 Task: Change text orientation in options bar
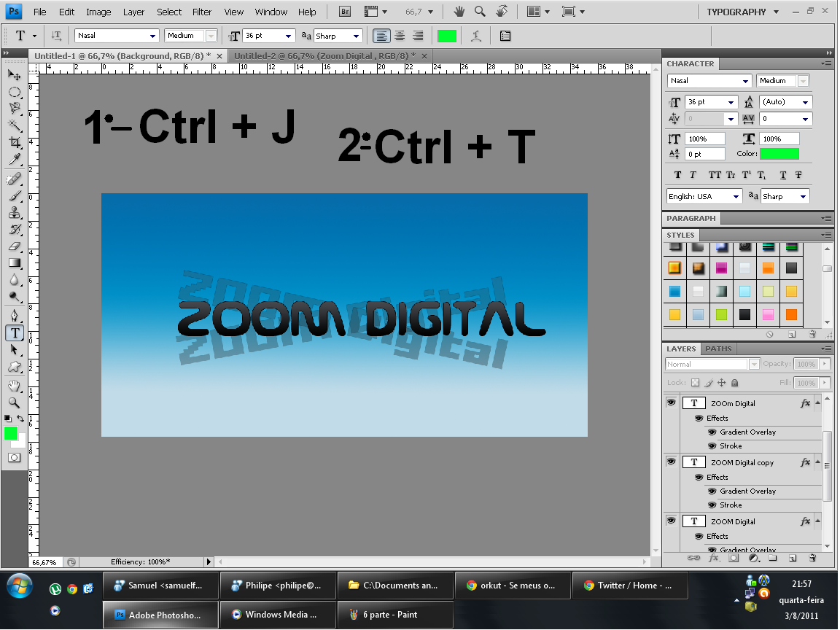55,36
